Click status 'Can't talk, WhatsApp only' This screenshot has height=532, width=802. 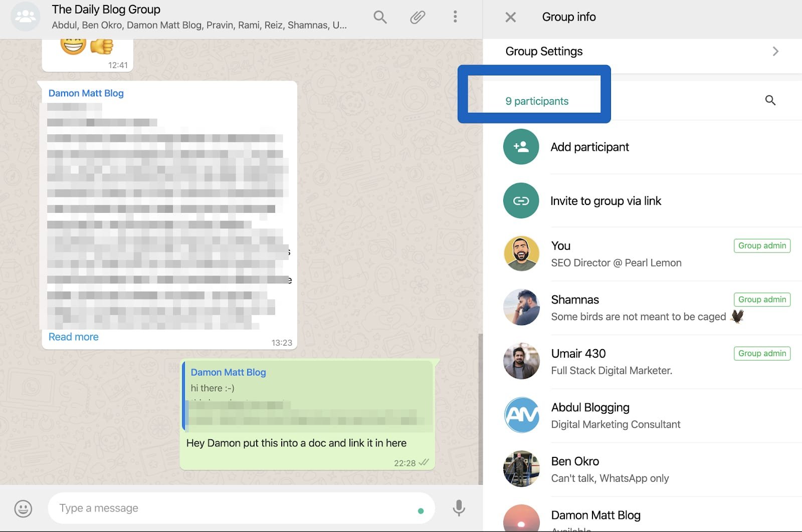click(610, 478)
